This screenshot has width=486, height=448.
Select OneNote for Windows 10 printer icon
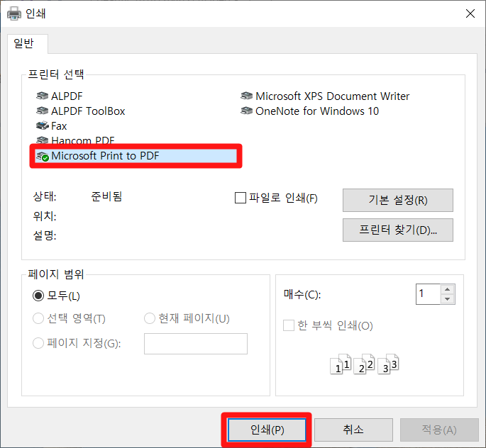[x=246, y=111]
